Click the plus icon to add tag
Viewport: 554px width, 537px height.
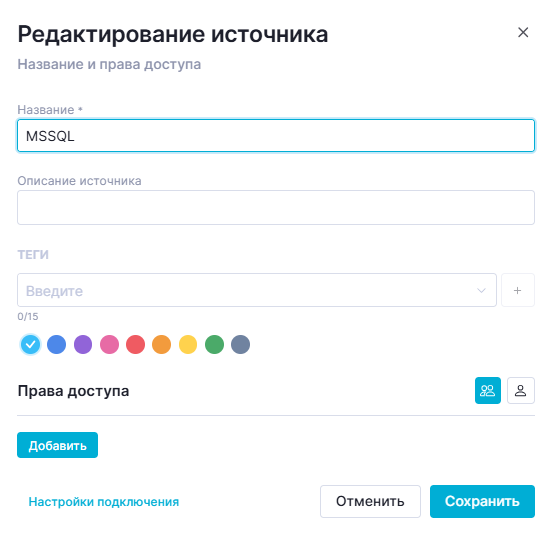(518, 290)
